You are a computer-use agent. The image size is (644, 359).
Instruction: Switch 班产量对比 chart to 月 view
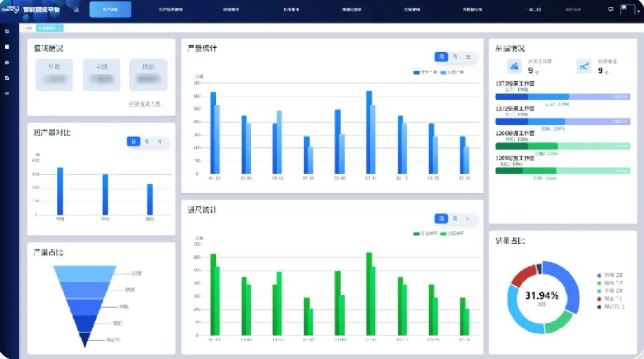[147, 141]
